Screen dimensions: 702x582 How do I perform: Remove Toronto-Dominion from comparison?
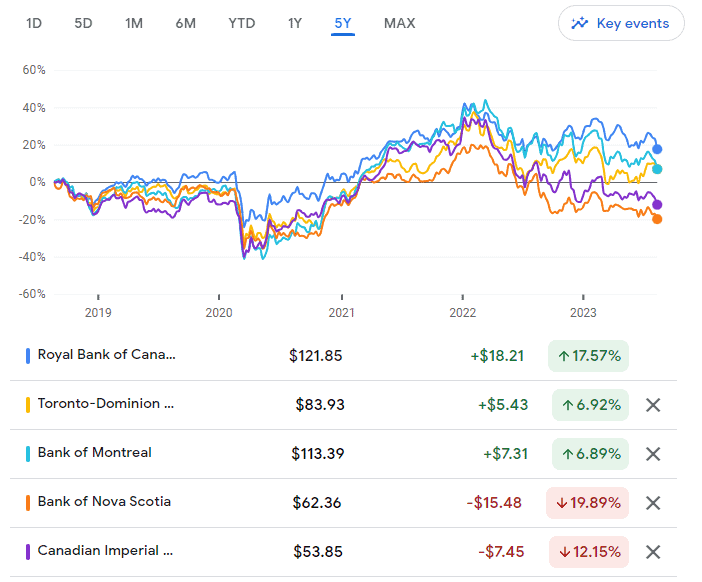click(x=653, y=405)
